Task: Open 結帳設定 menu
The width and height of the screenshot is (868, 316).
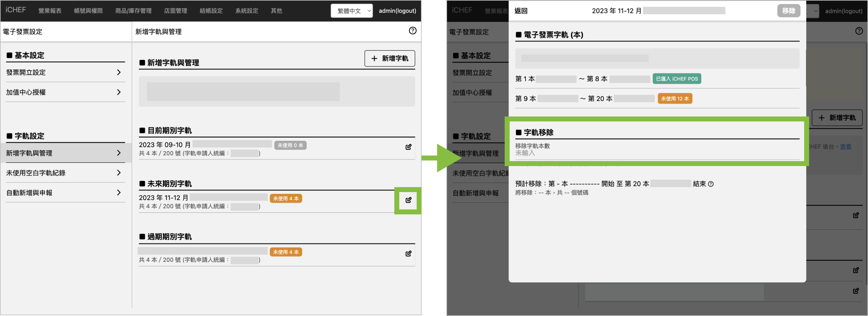Action: [211, 11]
